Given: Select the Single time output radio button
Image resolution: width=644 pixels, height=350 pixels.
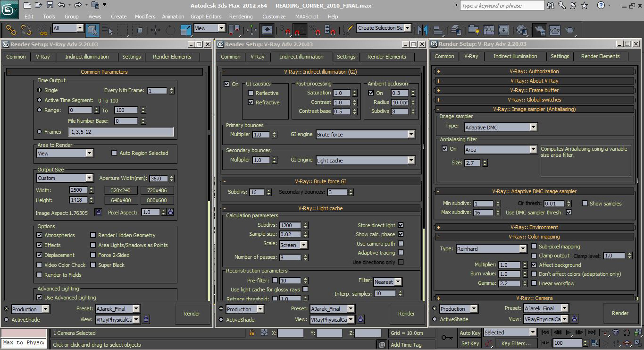Looking at the screenshot, I should click(x=39, y=90).
